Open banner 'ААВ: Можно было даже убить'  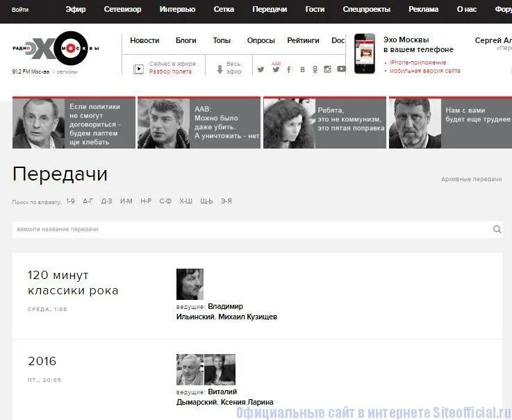click(x=199, y=123)
